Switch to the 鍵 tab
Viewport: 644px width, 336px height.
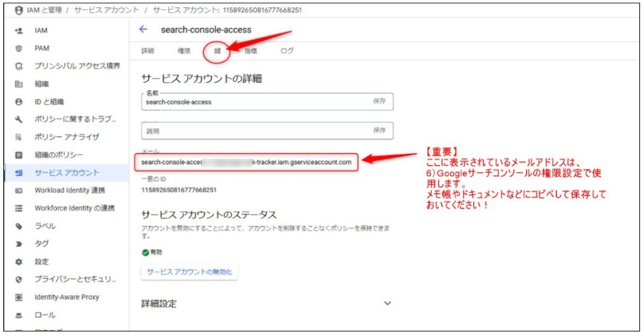(x=218, y=51)
